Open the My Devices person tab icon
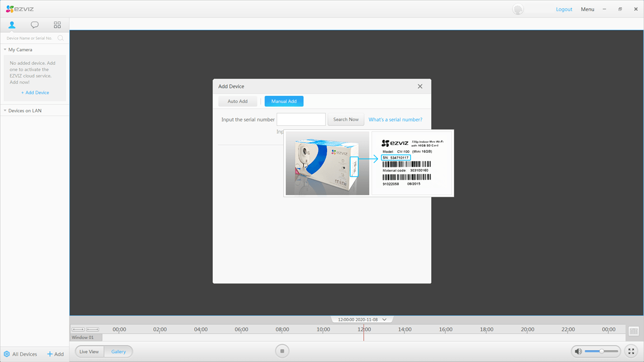 (x=12, y=25)
